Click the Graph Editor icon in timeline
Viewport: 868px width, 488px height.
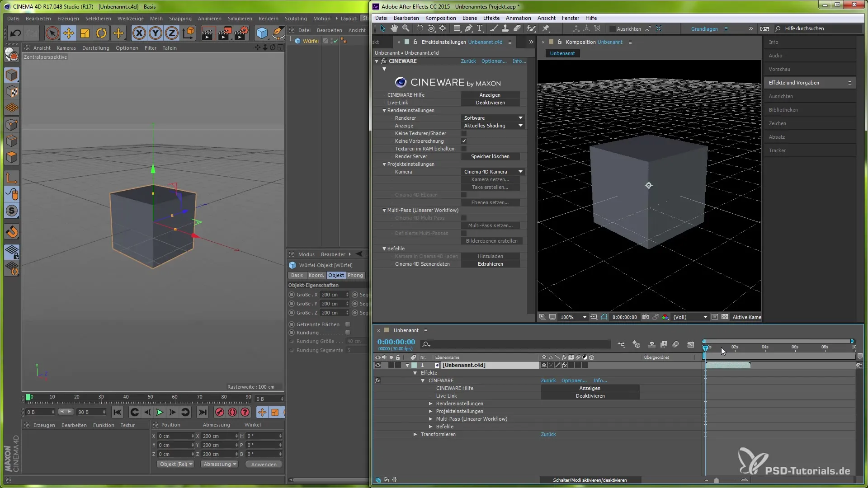(x=691, y=344)
